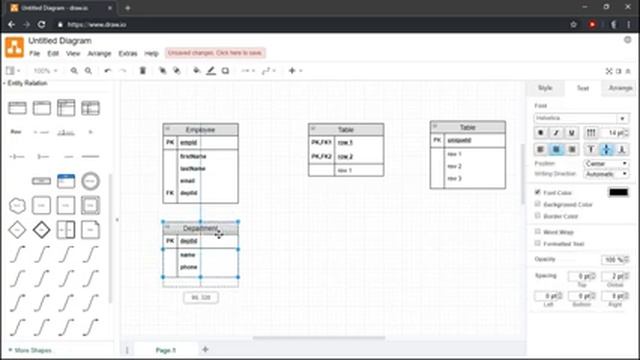Bookmark this page with the star icon
This screenshot has width=640, height=360.
point(573,24)
